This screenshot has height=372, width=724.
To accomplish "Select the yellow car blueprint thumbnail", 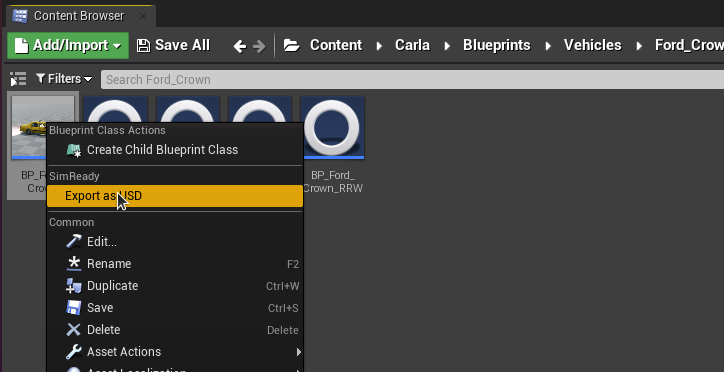I will (29, 127).
